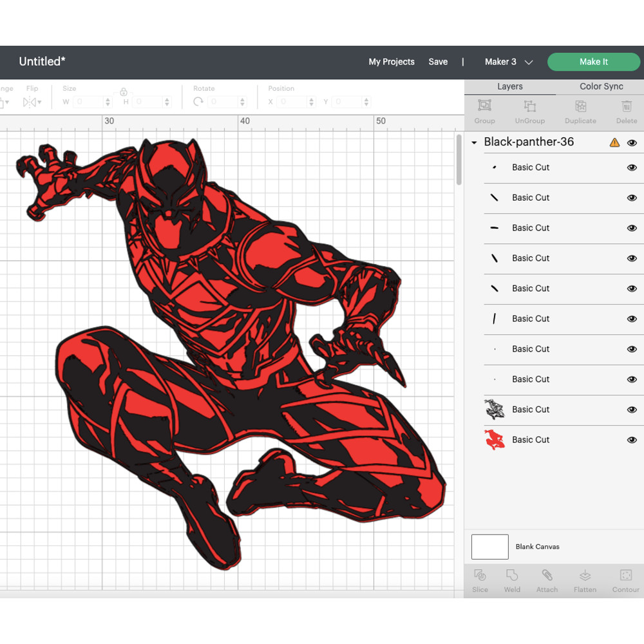Delete the selection using the trash icon
Image resolution: width=644 pixels, height=644 pixels.
point(627,109)
